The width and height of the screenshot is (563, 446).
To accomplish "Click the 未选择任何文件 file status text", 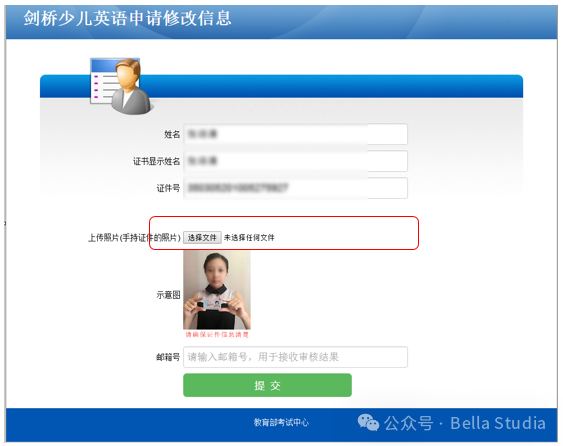I will 249,237.
